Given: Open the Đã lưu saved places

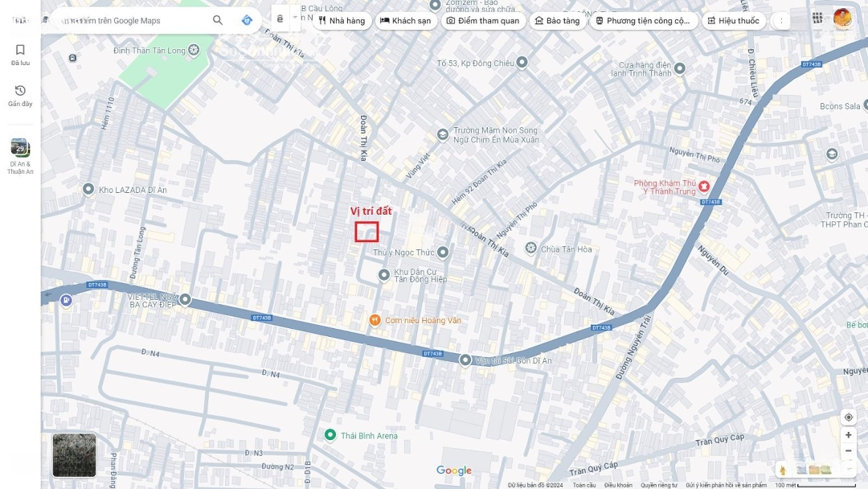Looking at the screenshot, I should point(20,54).
